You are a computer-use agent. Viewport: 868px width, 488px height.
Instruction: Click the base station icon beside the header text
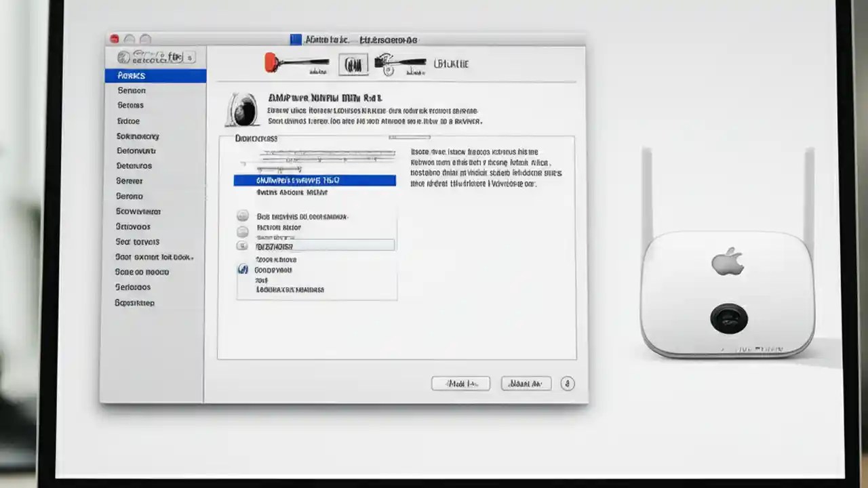point(242,108)
